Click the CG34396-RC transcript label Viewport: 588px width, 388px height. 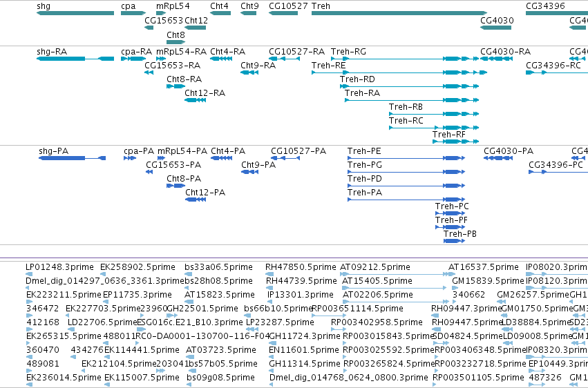click(x=553, y=66)
